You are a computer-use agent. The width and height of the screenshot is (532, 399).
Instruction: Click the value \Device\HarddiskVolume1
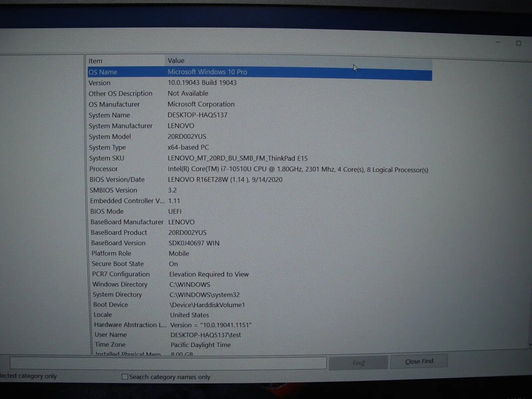click(x=207, y=305)
